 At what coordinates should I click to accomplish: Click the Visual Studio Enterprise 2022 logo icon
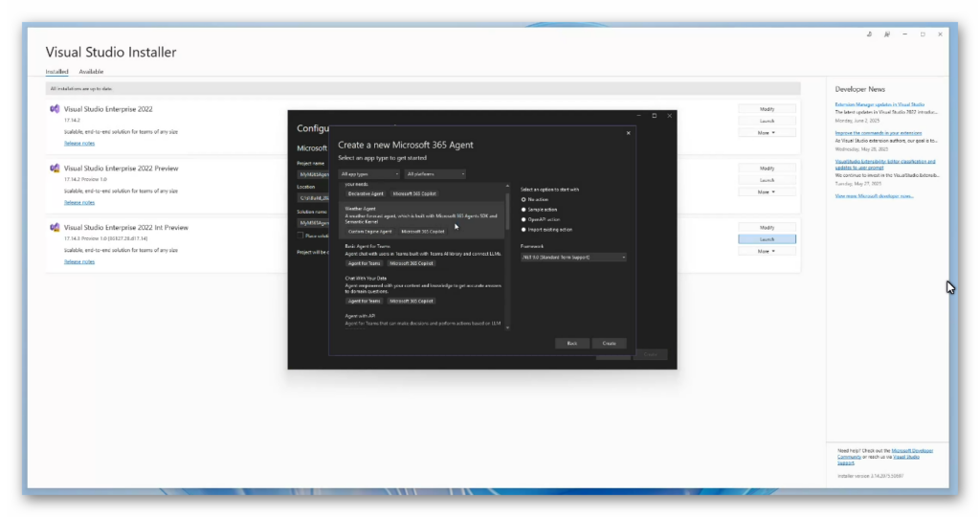55,109
